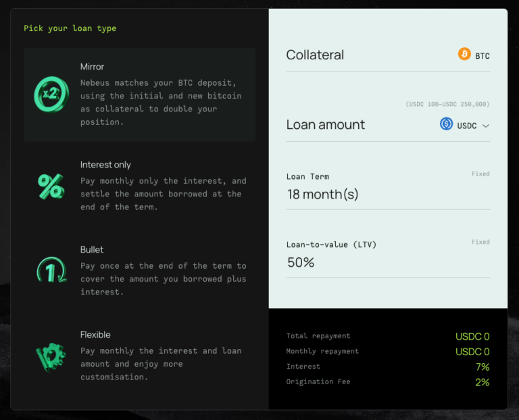
Task: Expand the USDC currency dropdown arrow
Action: click(485, 126)
